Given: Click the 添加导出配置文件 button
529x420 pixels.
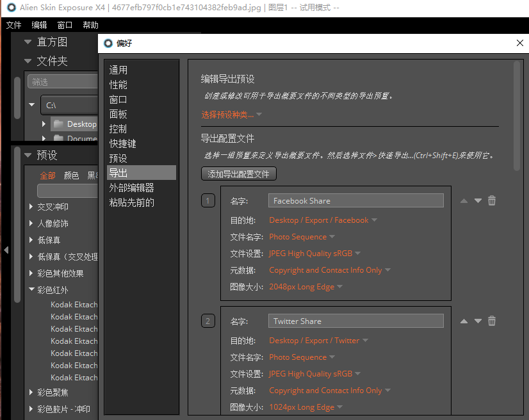Looking at the screenshot, I should [238, 174].
